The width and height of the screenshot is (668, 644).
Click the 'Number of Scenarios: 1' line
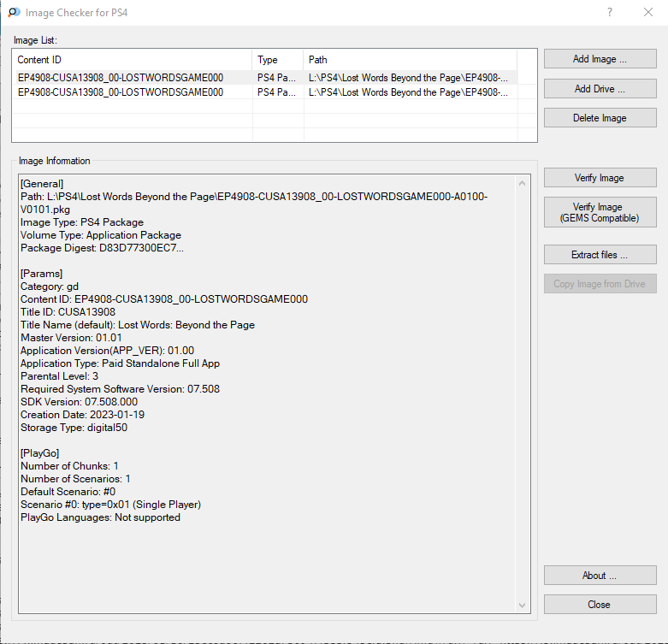tap(75, 479)
